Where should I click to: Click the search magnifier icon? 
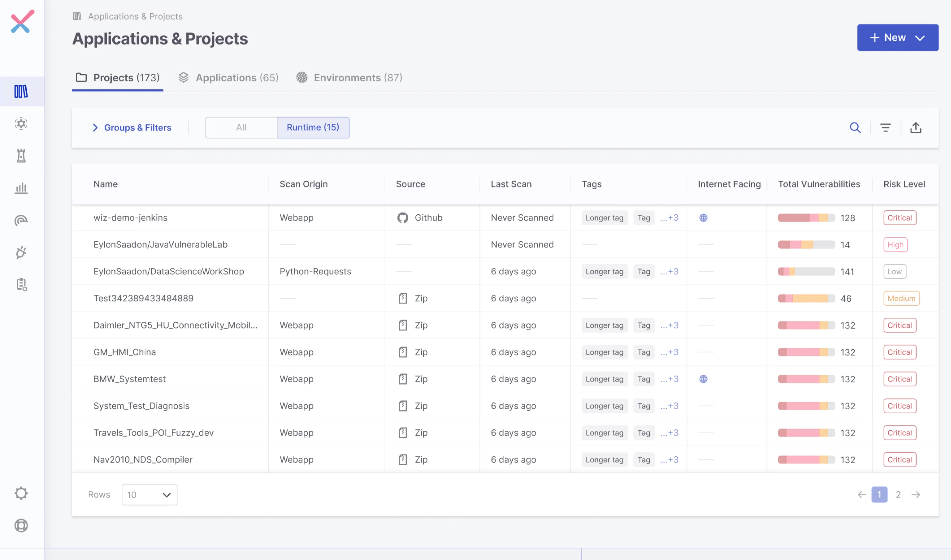click(x=855, y=127)
